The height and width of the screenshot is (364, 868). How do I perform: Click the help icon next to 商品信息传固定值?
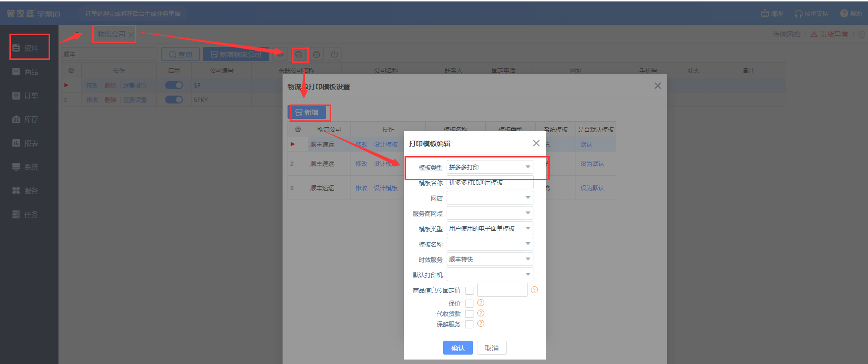coord(534,290)
